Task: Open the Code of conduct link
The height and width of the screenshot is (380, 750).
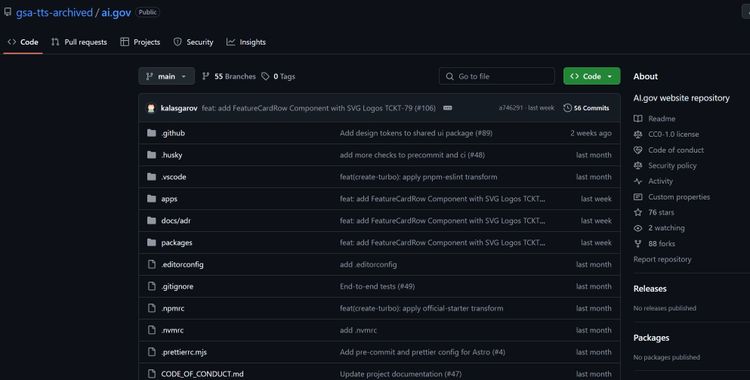Action: coord(676,150)
